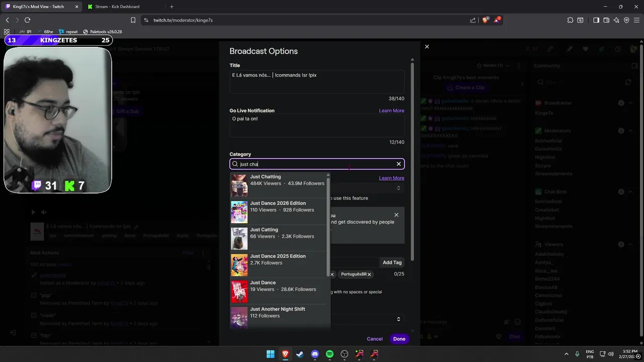Open the repeat bookmark

click(68, 32)
